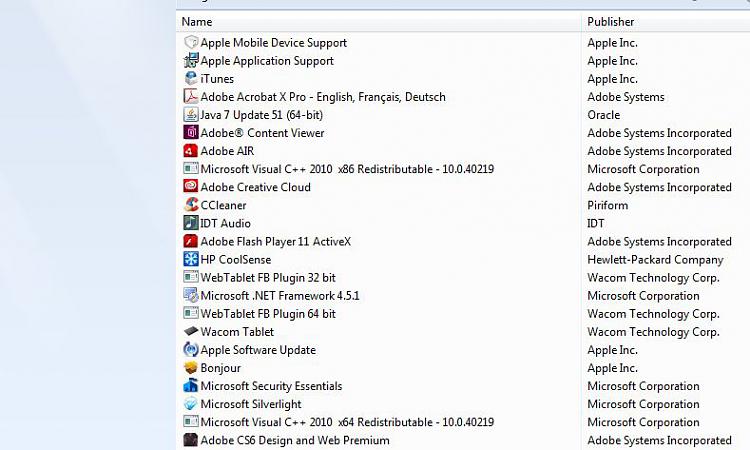Select the Bonjour package icon
750x450 pixels.
[191, 368]
